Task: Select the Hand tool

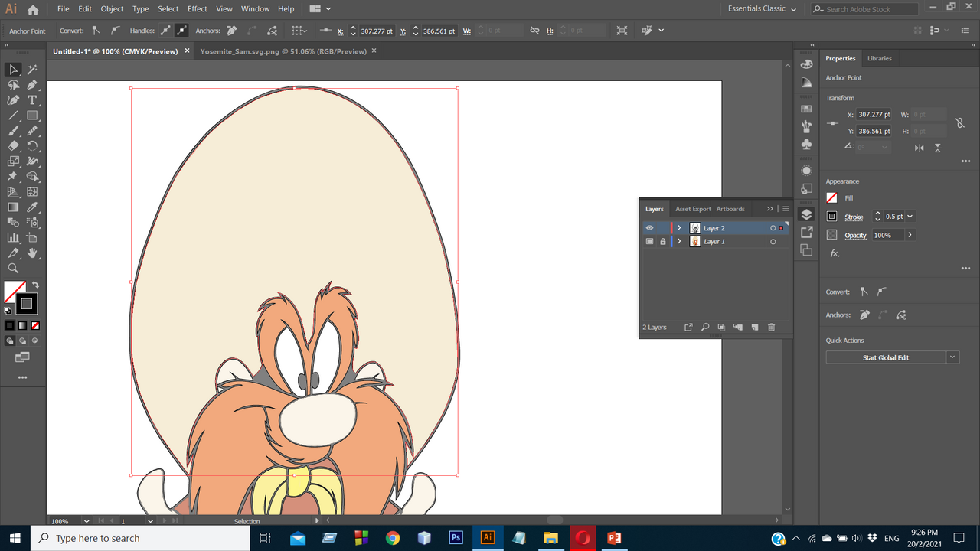Action: coord(32,253)
